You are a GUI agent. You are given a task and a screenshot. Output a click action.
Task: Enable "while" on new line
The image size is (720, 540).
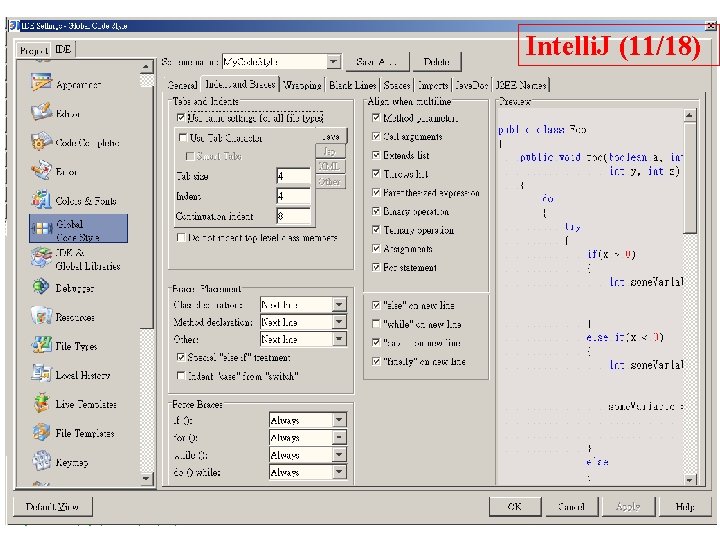tap(376, 324)
